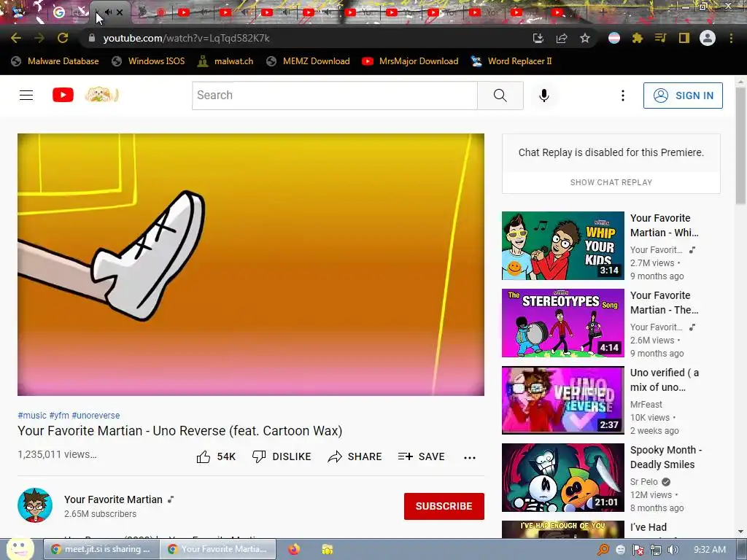Open Spooky Month Deadly Smiles thumbnail

(562, 477)
